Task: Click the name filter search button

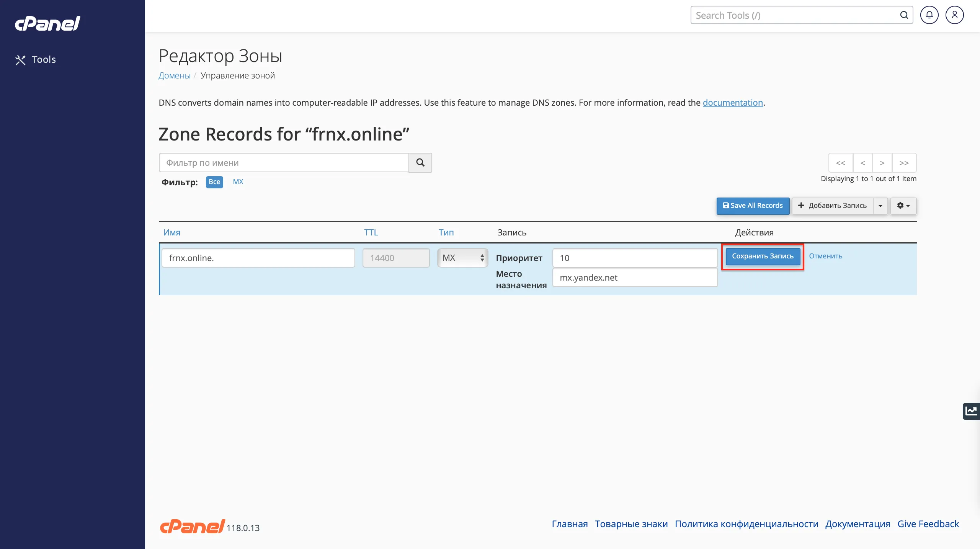Action: (x=420, y=163)
